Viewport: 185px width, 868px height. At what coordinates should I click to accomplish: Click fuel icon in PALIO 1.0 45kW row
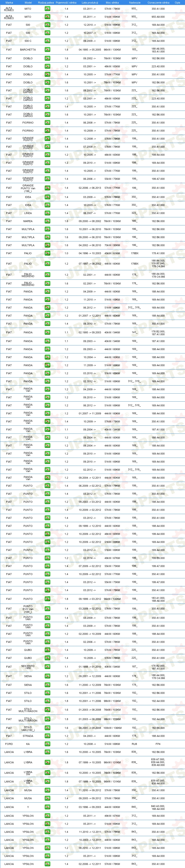[x=48, y=254]
